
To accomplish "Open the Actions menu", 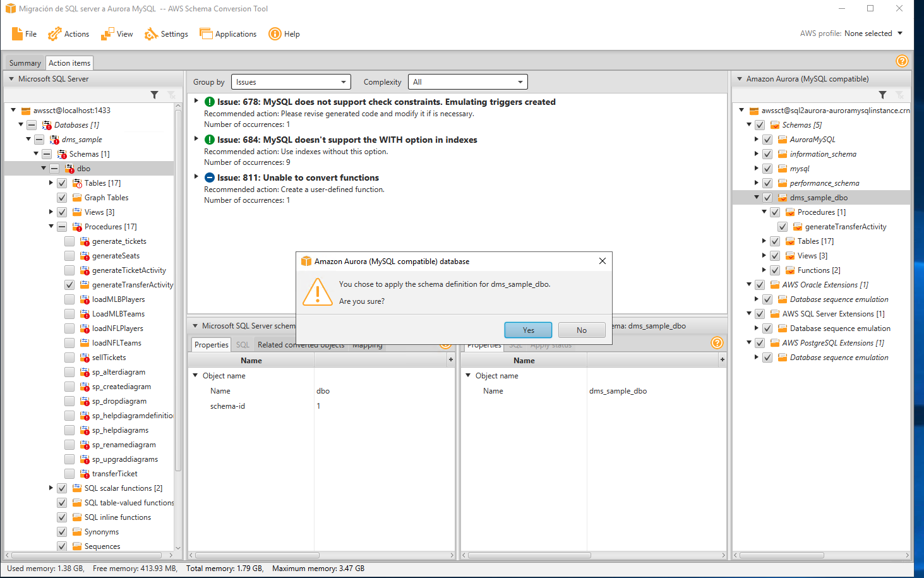I will 69,34.
